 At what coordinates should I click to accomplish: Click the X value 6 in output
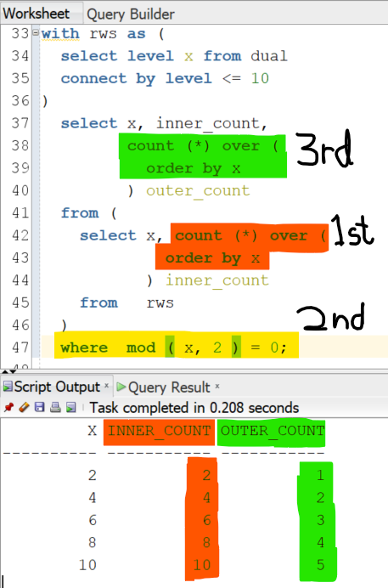tap(93, 520)
